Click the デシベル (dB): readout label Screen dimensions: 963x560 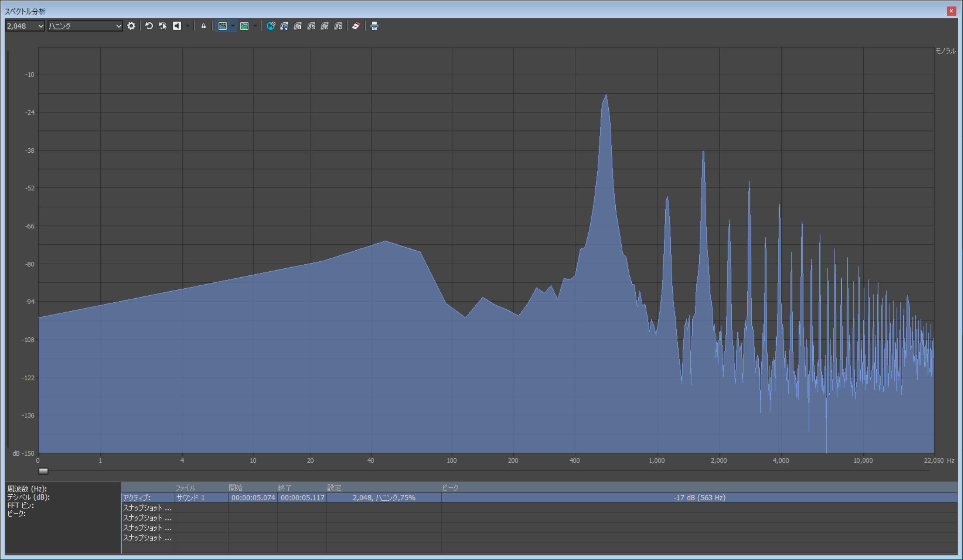point(29,497)
